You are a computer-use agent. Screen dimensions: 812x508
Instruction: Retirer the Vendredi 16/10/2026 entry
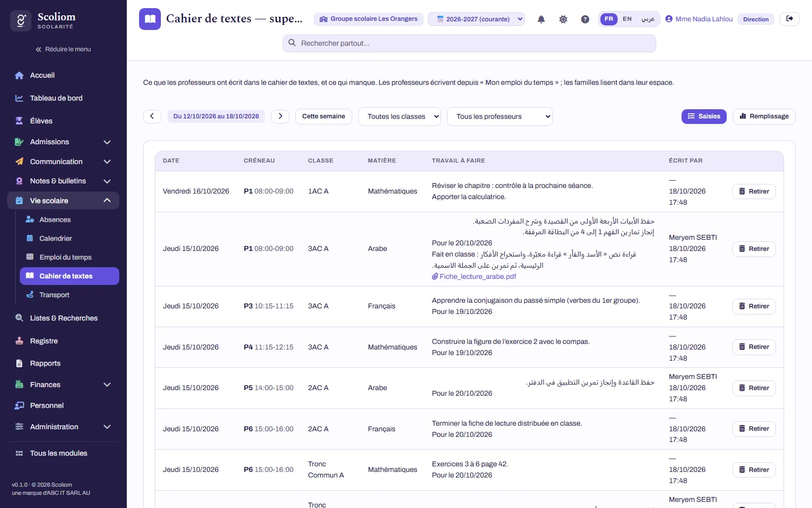(754, 192)
